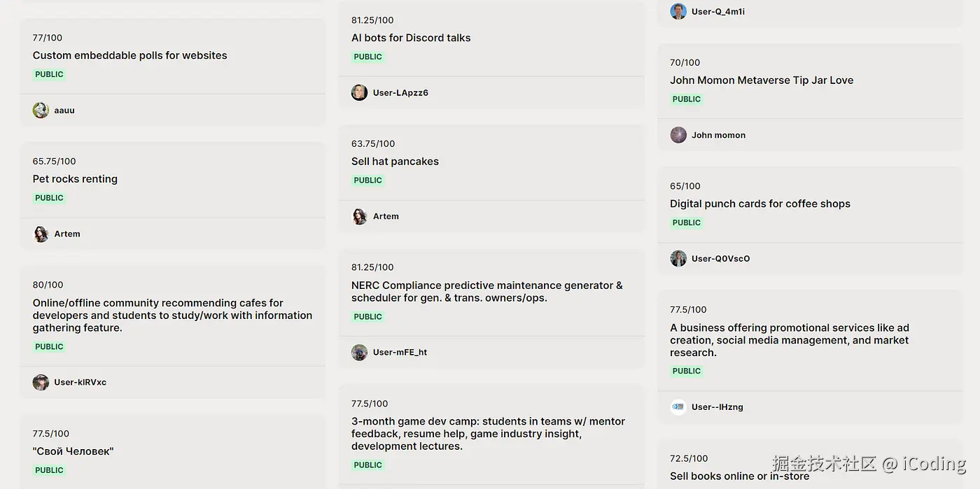Click User-Q0VscO profile avatar
The height and width of the screenshot is (489, 980).
pyautogui.click(x=678, y=259)
